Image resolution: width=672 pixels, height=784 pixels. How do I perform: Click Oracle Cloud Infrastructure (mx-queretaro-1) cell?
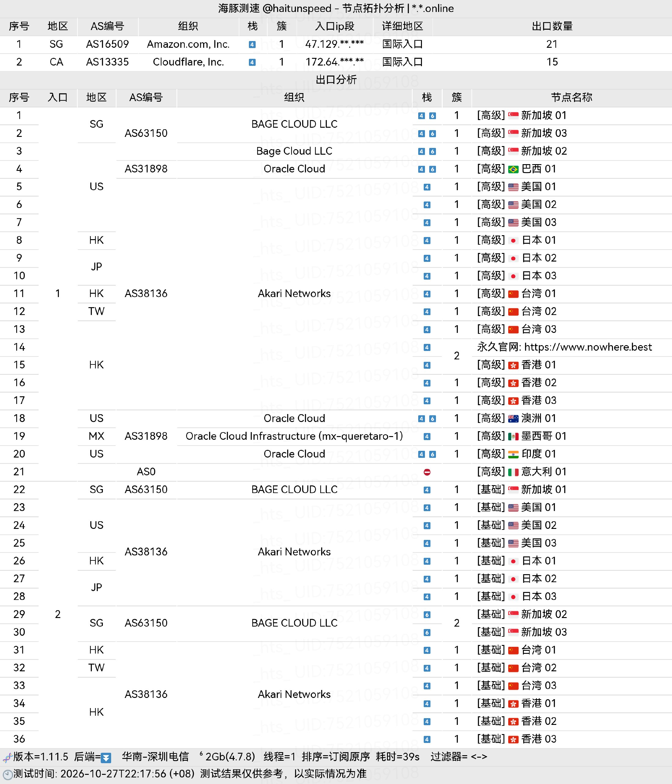point(294,436)
